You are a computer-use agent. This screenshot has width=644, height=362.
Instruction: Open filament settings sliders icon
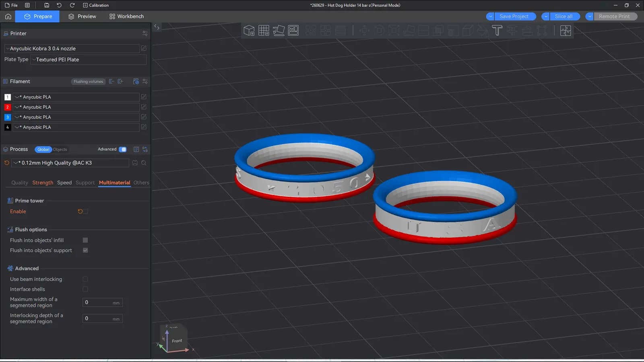click(145, 81)
